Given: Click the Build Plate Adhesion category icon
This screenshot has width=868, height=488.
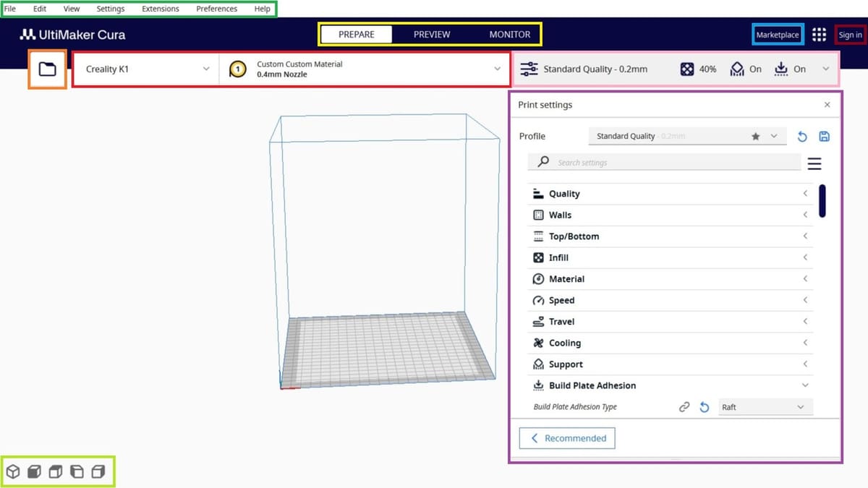Looking at the screenshot, I should [538, 385].
